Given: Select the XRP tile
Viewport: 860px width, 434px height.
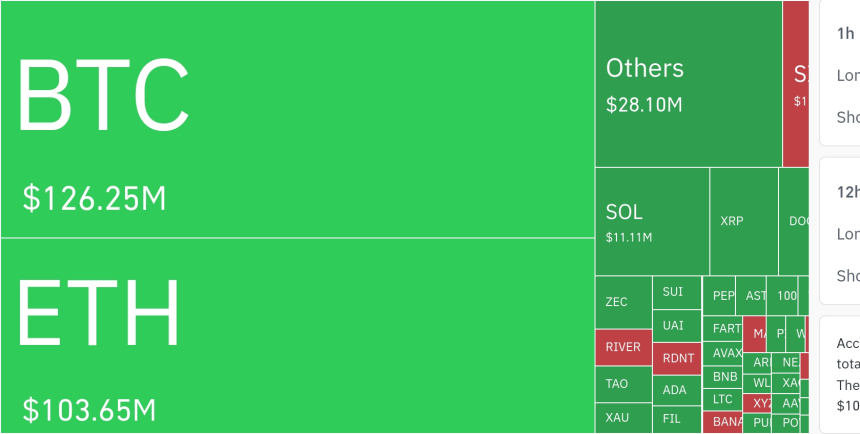Looking at the screenshot, I should pyautogui.click(x=744, y=221).
